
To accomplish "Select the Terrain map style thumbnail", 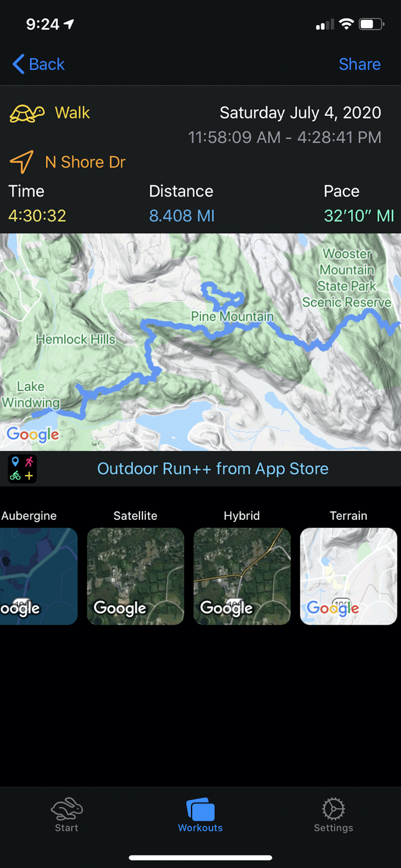I will 348,576.
